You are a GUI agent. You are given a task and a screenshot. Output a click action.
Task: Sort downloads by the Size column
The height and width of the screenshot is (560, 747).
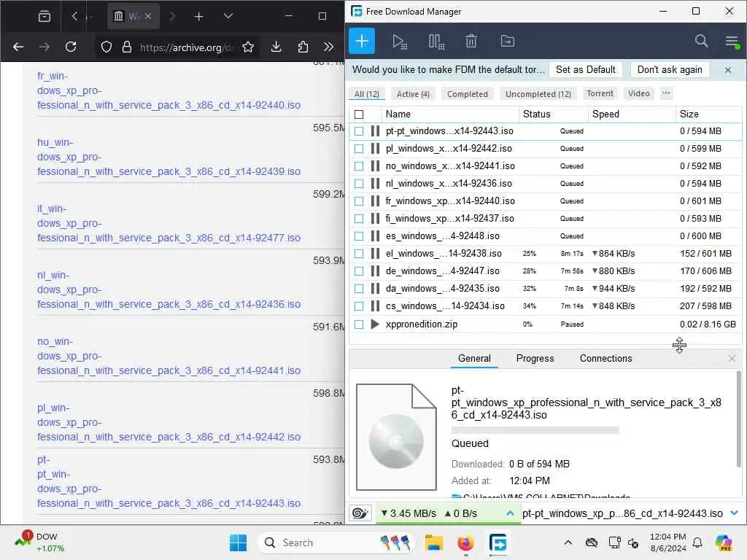(708, 114)
